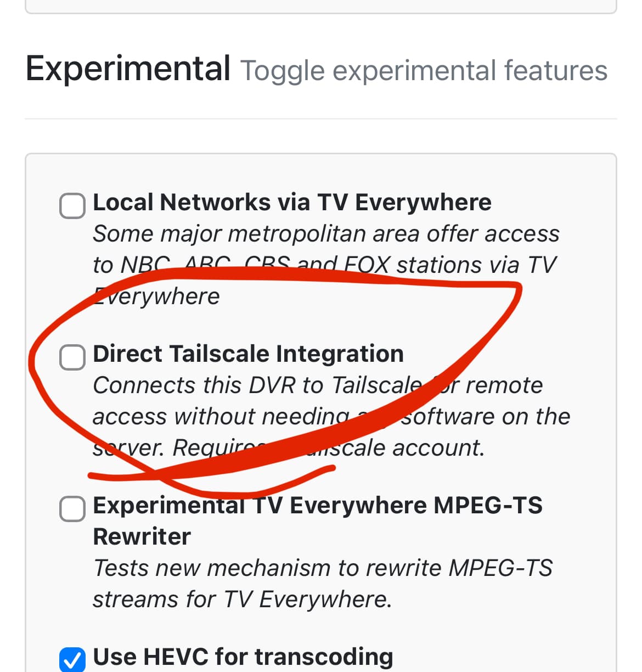Click the 'Some major metropolitan area' description

pyautogui.click(x=326, y=234)
